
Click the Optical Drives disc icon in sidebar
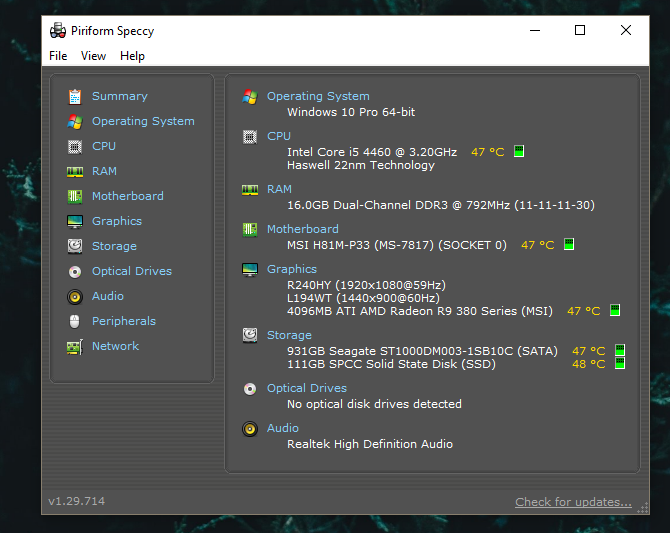(75, 272)
